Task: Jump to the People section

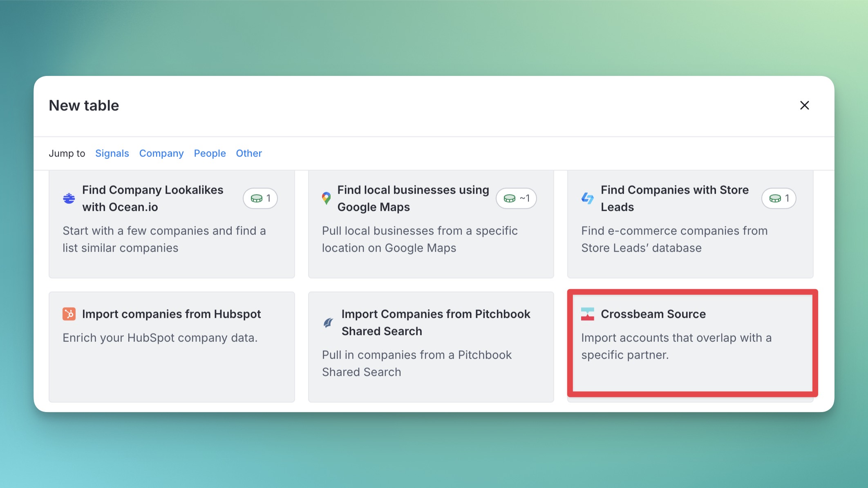Action: coord(210,154)
